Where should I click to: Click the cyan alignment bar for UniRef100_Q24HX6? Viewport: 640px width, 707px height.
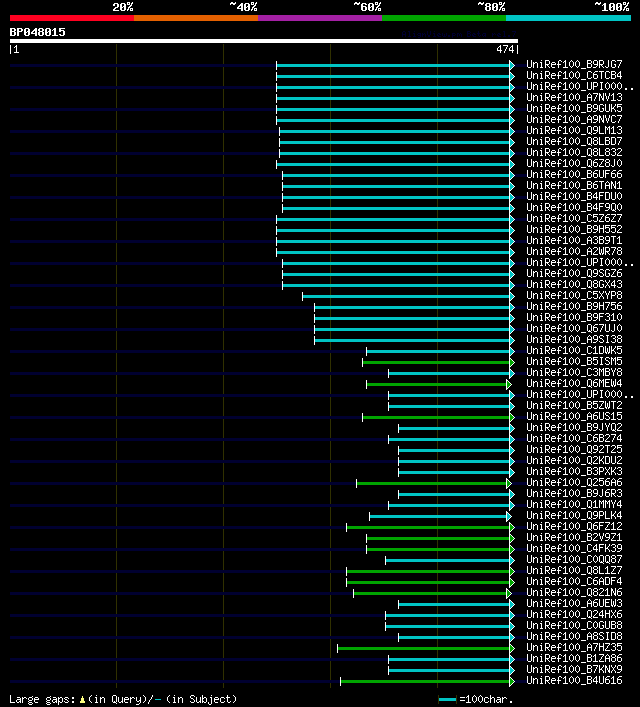450,615
